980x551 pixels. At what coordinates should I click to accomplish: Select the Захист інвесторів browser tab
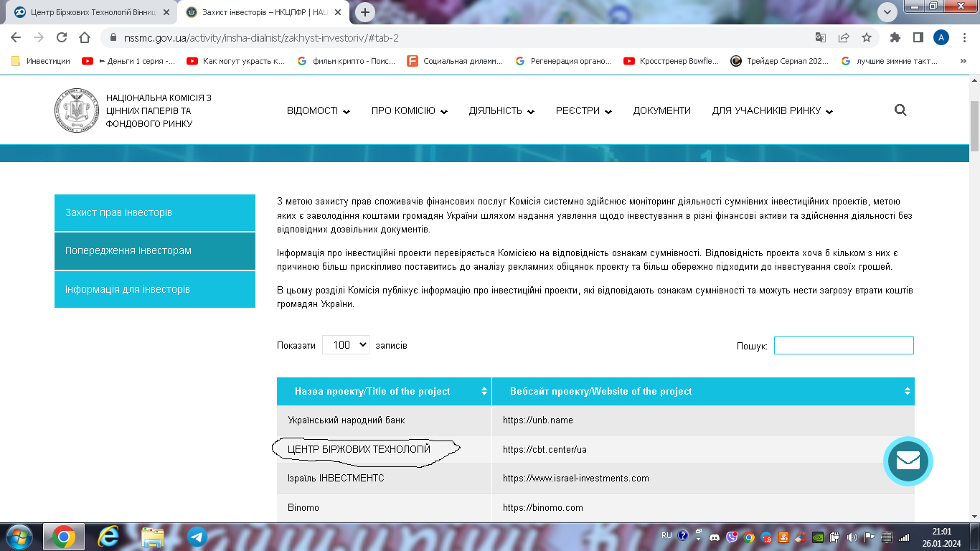coord(264,13)
